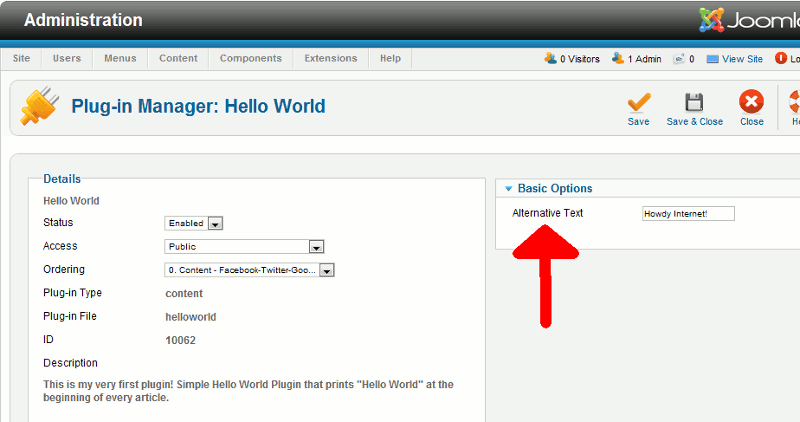Image resolution: width=800 pixels, height=422 pixels.
Task: Click the Plug-in Type value content
Action: [184, 293]
